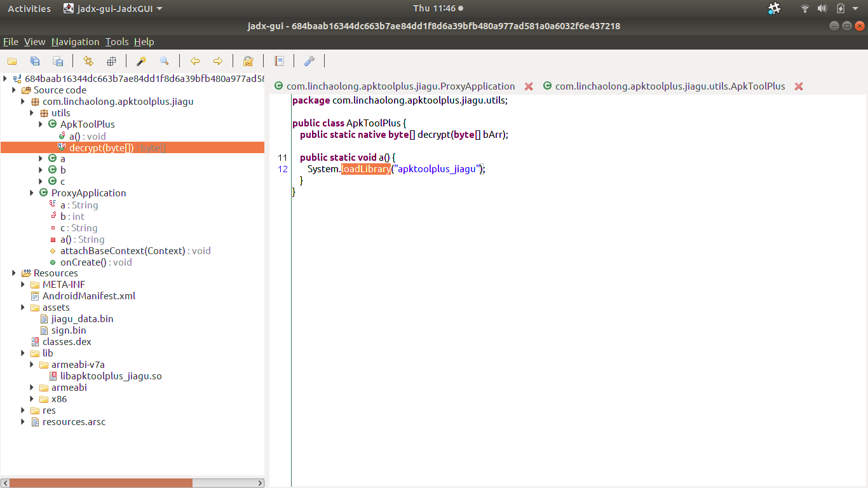Select the decrypt method in the tree
This screenshot has height=488, width=868.
[100, 147]
